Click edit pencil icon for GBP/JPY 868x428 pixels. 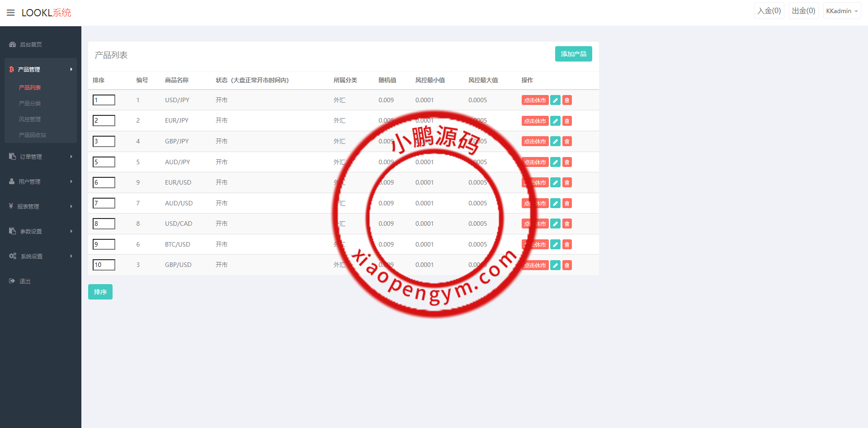pyautogui.click(x=555, y=142)
